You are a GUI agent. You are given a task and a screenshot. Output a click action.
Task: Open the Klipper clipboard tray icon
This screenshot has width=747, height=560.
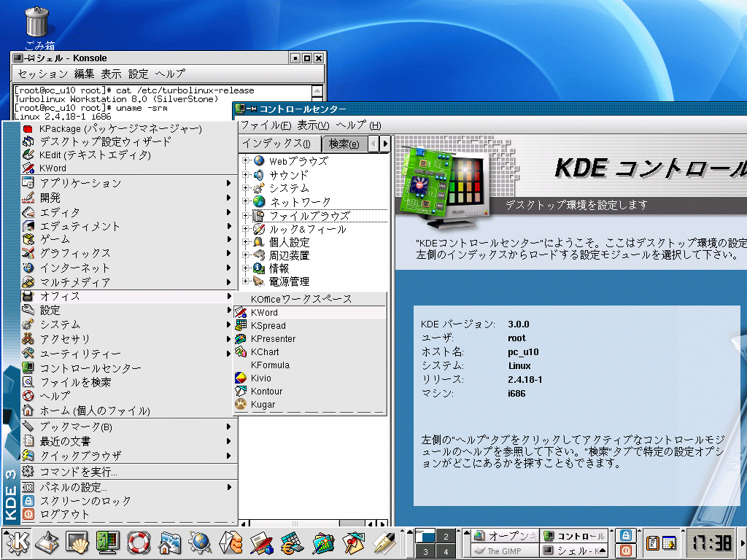[653, 542]
